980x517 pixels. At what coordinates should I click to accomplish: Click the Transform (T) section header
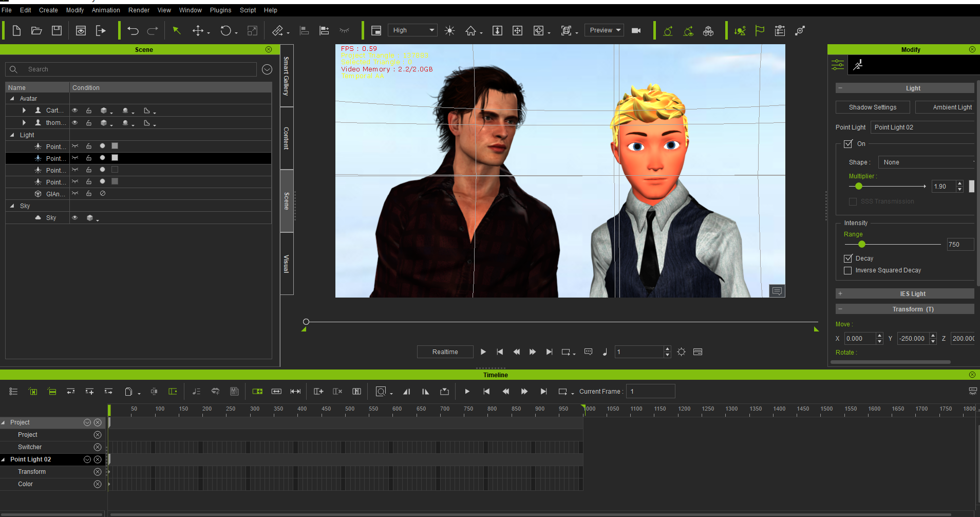tap(905, 309)
